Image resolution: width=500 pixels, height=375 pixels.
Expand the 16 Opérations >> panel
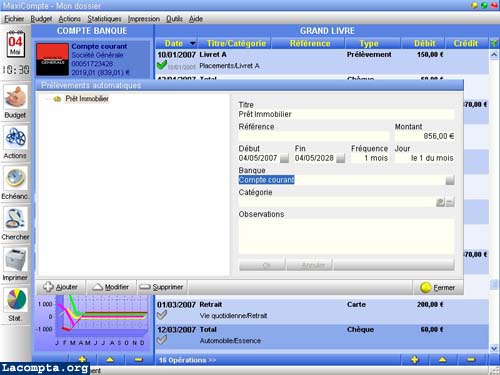click(187, 360)
